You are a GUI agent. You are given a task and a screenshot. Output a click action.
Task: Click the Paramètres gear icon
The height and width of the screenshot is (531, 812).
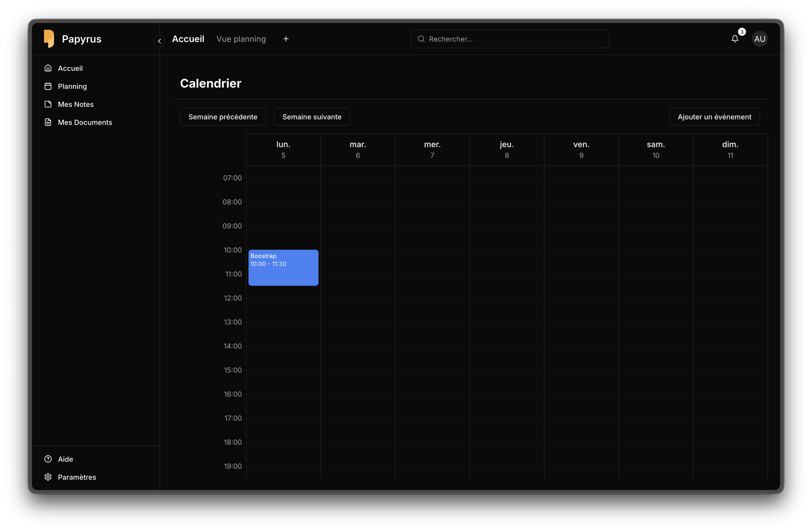[x=48, y=477]
